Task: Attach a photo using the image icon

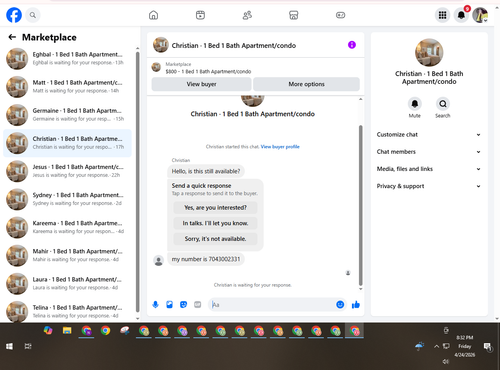Action: pos(169,304)
